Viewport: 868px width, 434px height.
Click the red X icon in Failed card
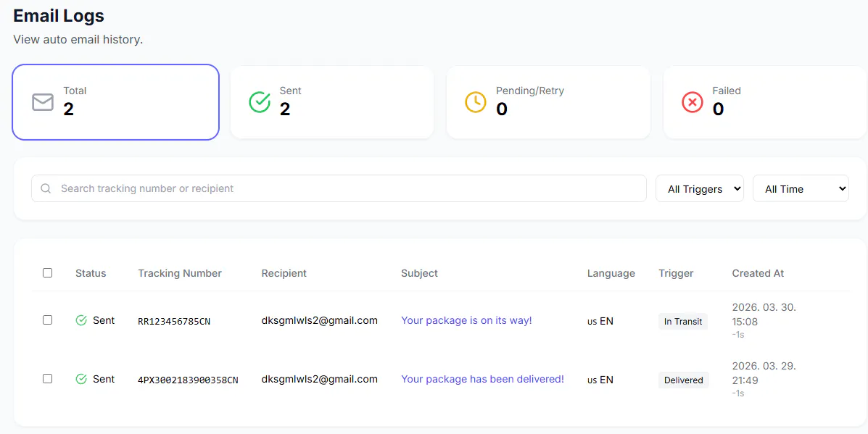point(693,102)
